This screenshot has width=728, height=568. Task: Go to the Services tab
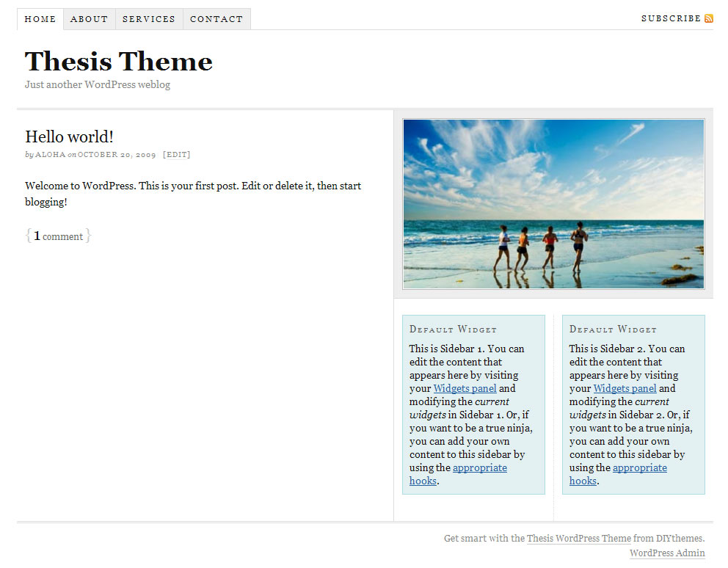pyautogui.click(x=149, y=19)
